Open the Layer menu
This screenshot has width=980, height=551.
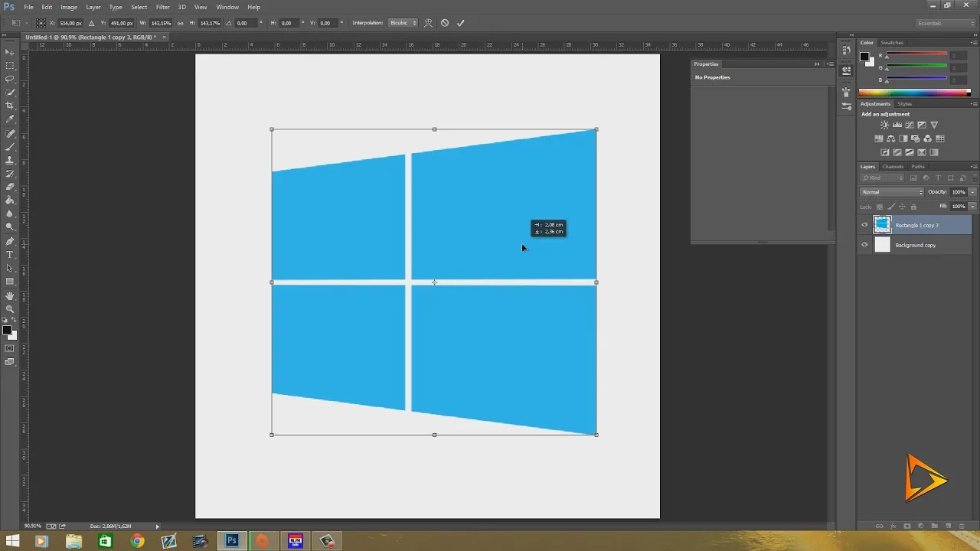pyautogui.click(x=93, y=7)
